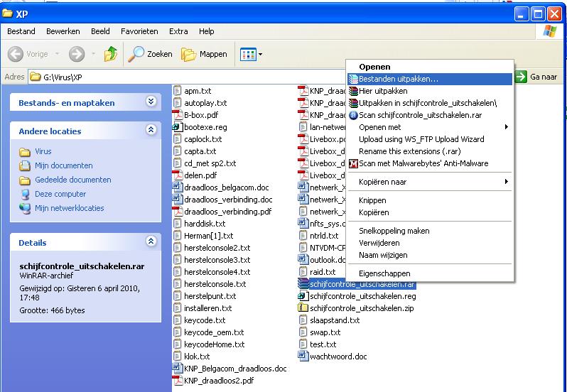
Task: Select schijfcontrole_uitschakelen.zip archive icon
Action: (304, 308)
